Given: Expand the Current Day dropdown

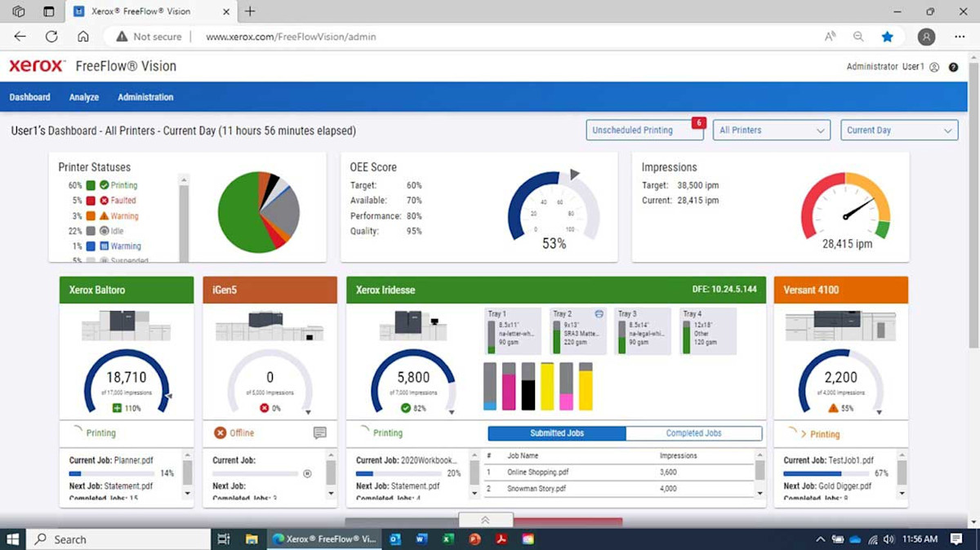Looking at the screenshot, I should pyautogui.click(x=898, y=131).
